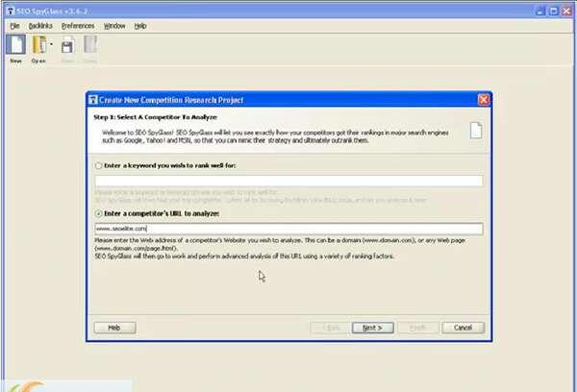Click the Open project folder icon
This screenshot has width=577, height=392.
click(38, 45)
